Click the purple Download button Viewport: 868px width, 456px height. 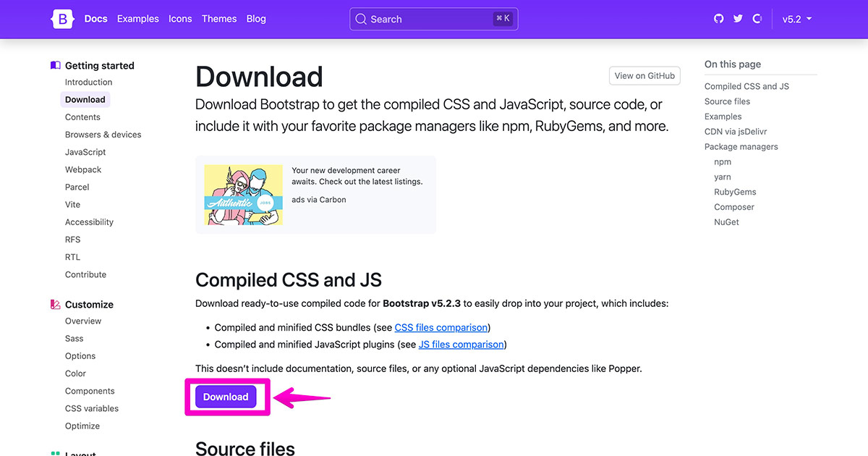pyautogui.click(x=226, y=397)
